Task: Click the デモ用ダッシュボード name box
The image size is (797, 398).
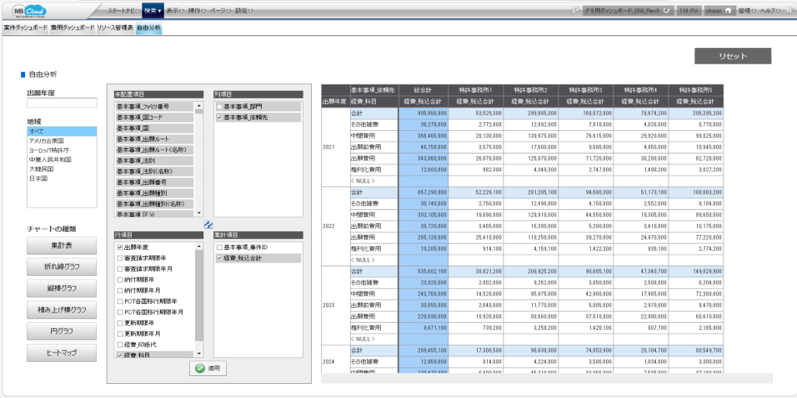Action: pyautogui.click(x=628, y=10)
